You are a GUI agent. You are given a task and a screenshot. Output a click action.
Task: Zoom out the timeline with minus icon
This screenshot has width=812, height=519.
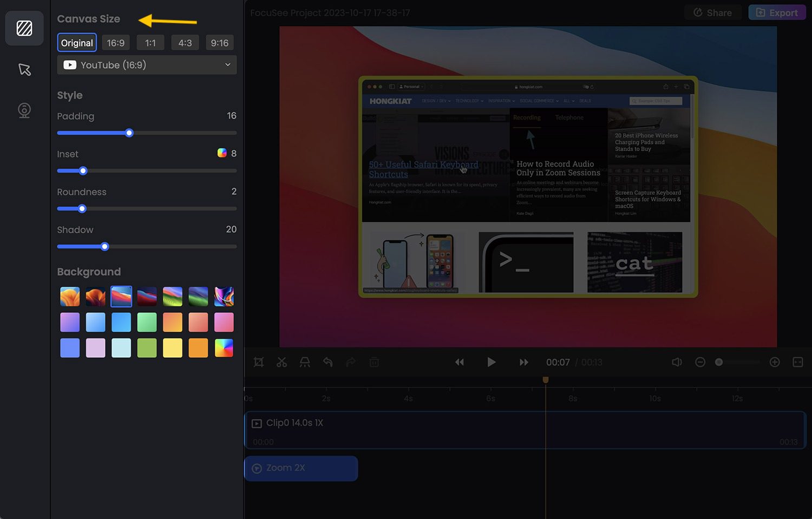pos(700,362)
